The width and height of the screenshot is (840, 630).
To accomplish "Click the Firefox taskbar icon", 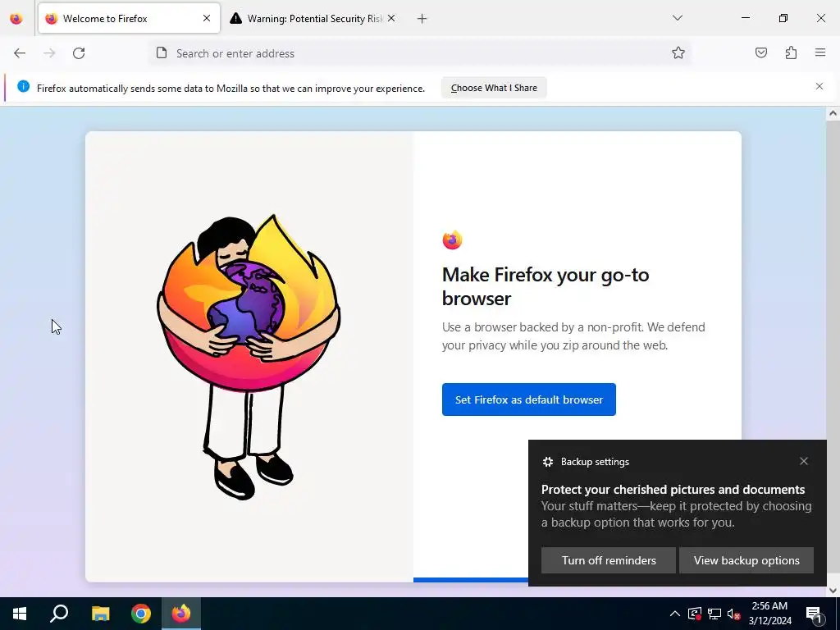I will click(181, 614).
